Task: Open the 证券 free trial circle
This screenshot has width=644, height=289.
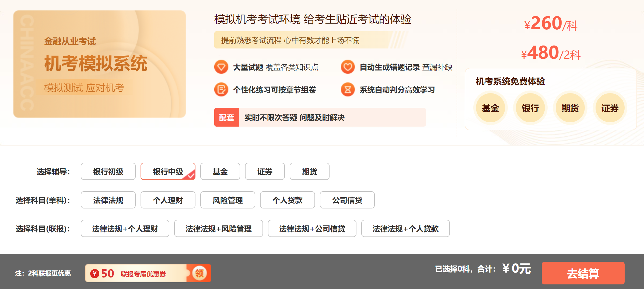Action: click(x=610, y=108)
